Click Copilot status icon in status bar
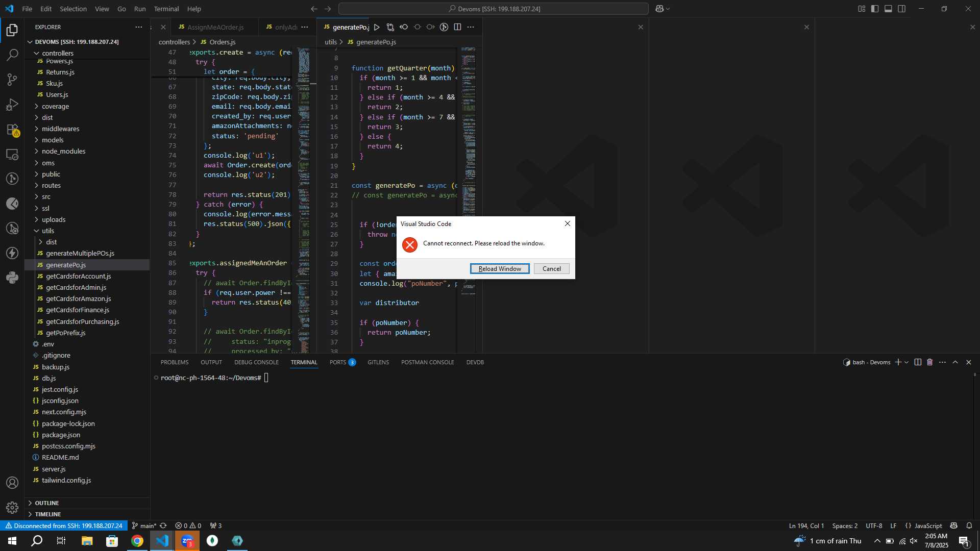The image size is (980, 551). (x=953, y=525)
